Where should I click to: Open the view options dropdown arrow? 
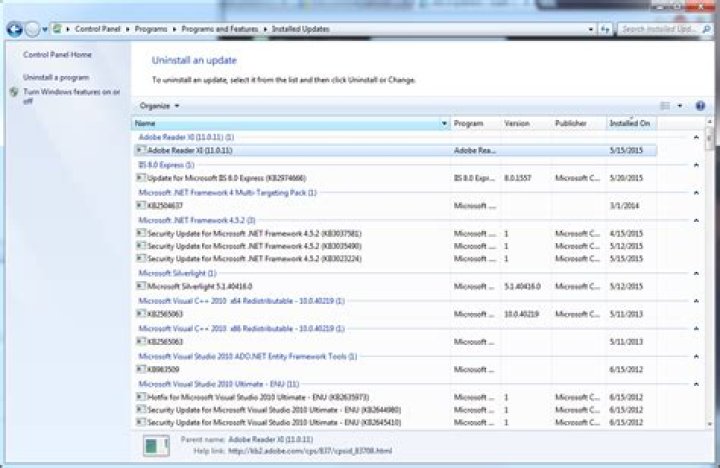(x=680, y=106)
